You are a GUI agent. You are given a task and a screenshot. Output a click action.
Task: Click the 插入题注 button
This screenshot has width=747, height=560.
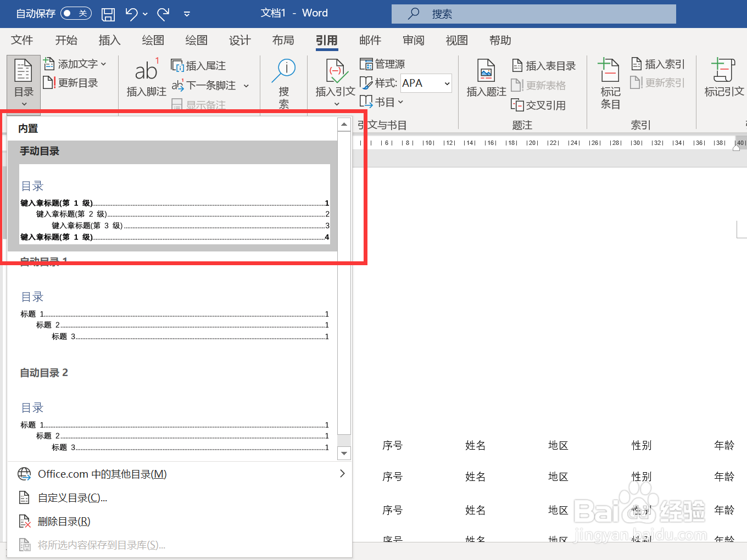click(x=486, y=78)
